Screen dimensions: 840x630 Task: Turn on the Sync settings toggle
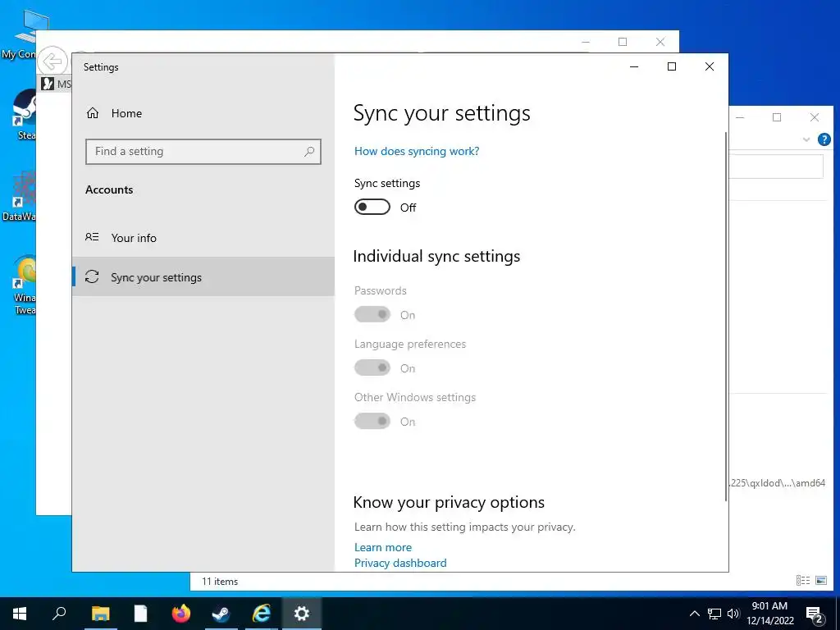tap(372, 208)
